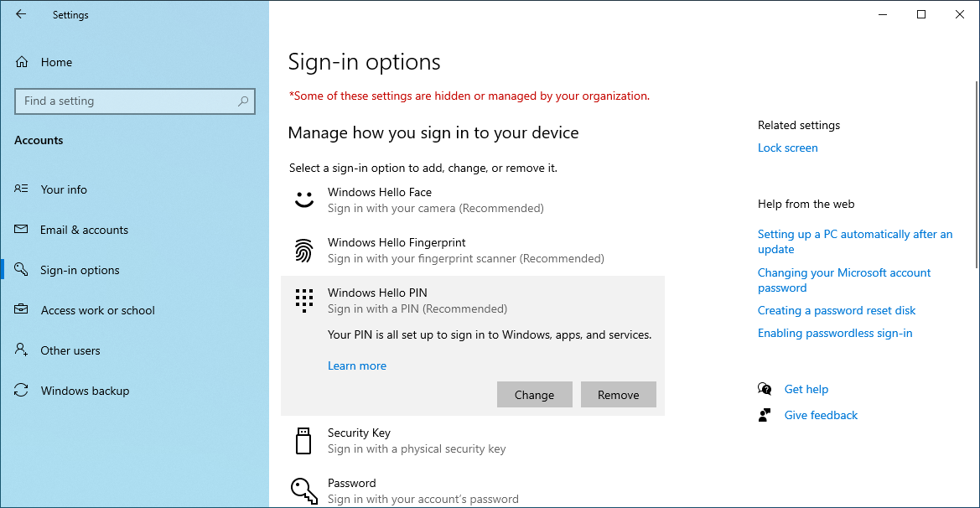Click the Home icon in sidebar
This screenshot has width=980, height=508.
point(22,62)
